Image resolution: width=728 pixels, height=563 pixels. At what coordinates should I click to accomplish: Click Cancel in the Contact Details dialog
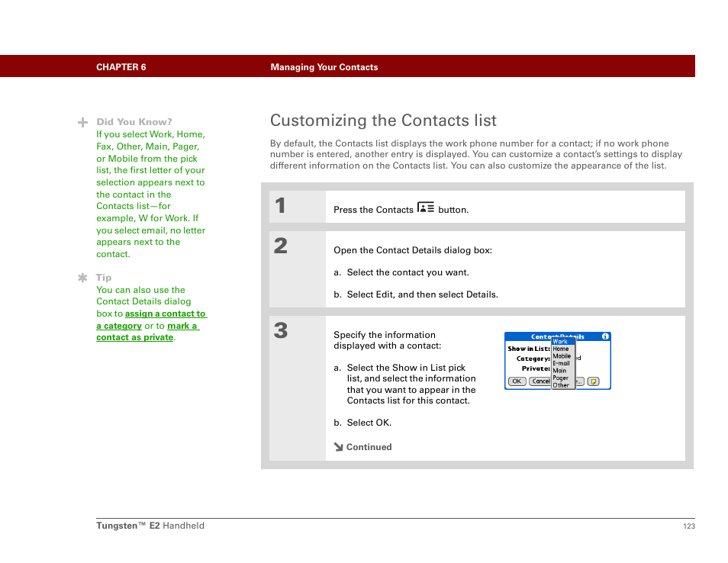point(540,381)
